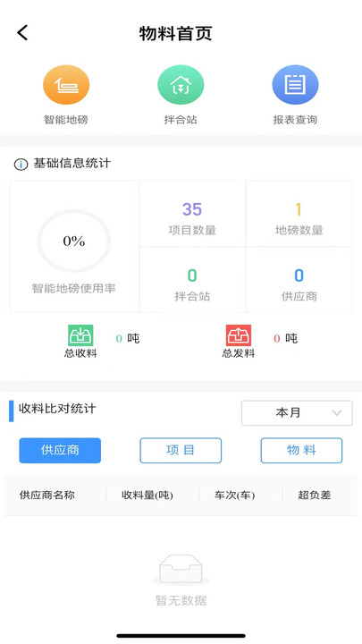The width and height of the screenshot is (362, 644).
Task: Tap the back arrow icon
Action: click(x=22, y=33)
